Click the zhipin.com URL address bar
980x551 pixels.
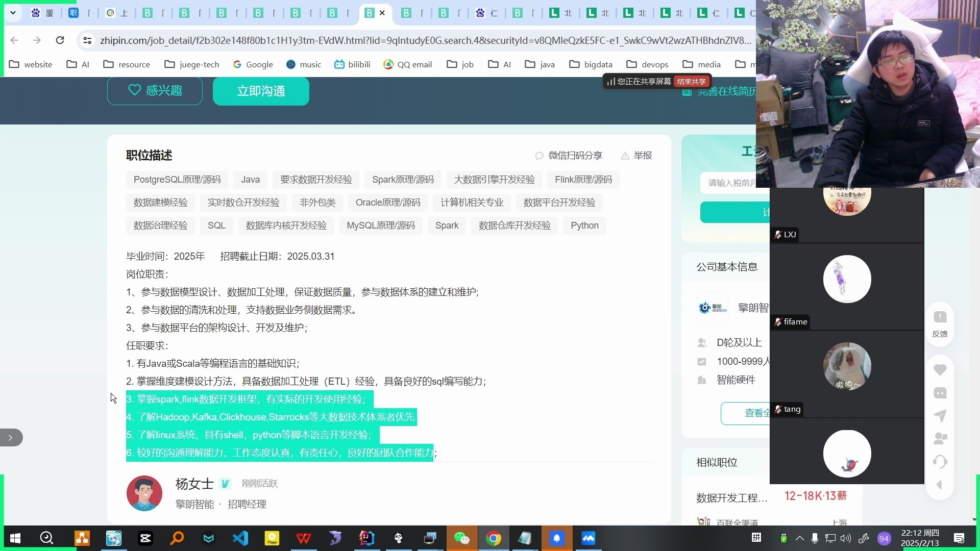pyautogui.click(x=425, y=40)
